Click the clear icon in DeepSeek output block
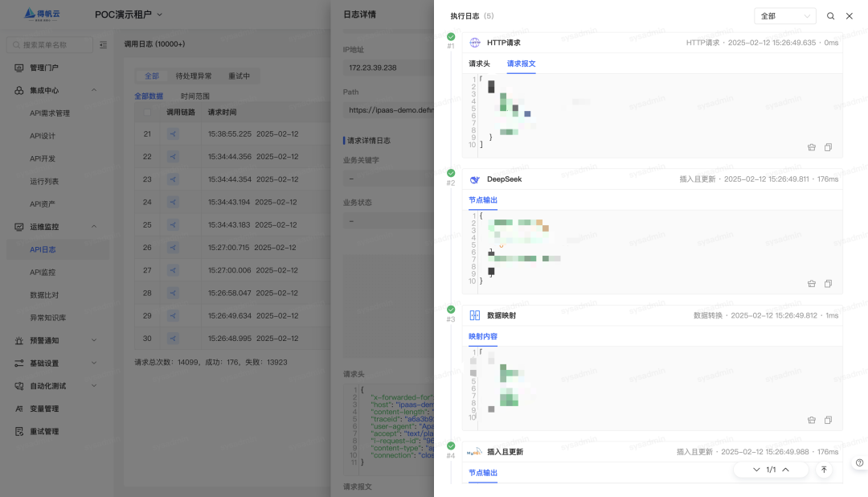868x497 pixels. point(812,284)
